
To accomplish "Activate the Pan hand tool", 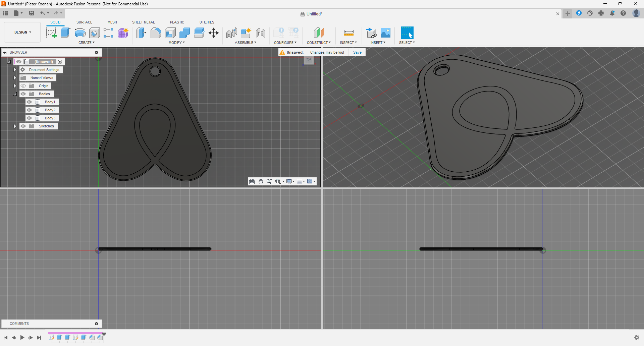I will point(261,181).
